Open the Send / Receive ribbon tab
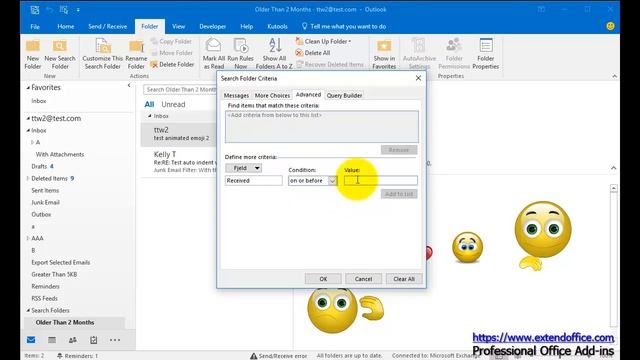The image size is (640, 360). coord(107,27)
